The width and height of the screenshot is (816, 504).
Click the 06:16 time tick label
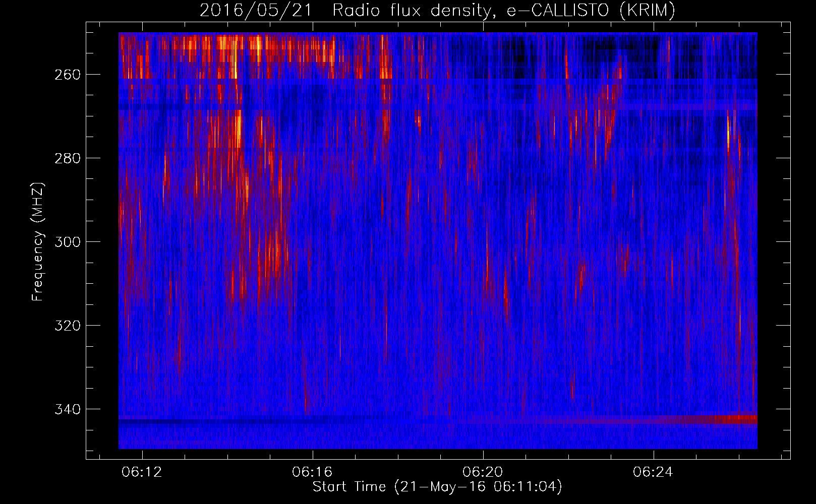click(x=313, y=472)
